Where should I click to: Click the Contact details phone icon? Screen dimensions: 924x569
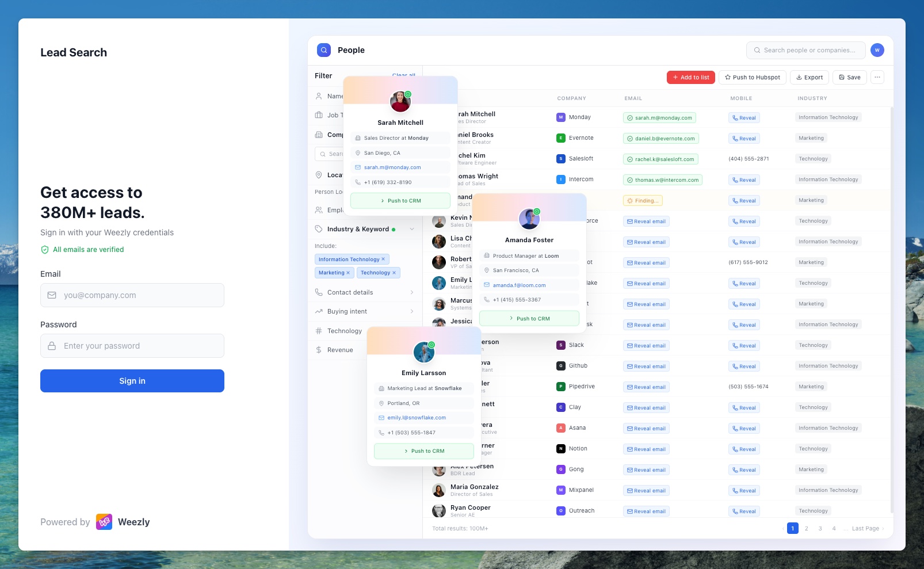[319, 292]
